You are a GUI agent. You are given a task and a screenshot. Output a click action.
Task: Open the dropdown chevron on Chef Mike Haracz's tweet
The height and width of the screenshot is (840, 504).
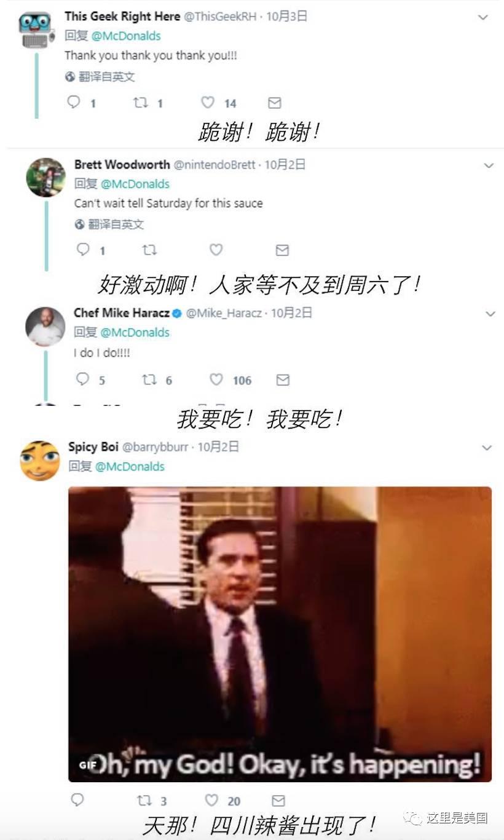click(490, 314)
